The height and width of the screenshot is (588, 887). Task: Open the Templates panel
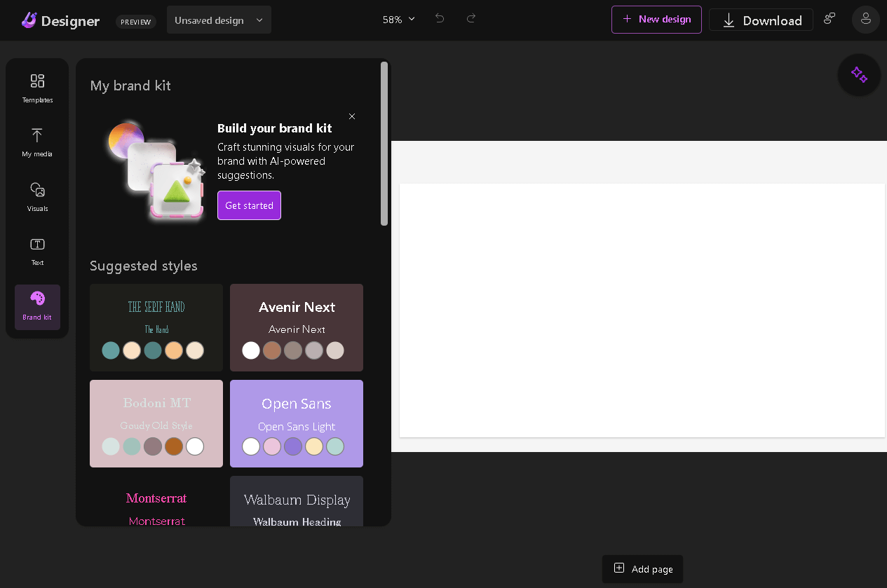coord(37,88)
